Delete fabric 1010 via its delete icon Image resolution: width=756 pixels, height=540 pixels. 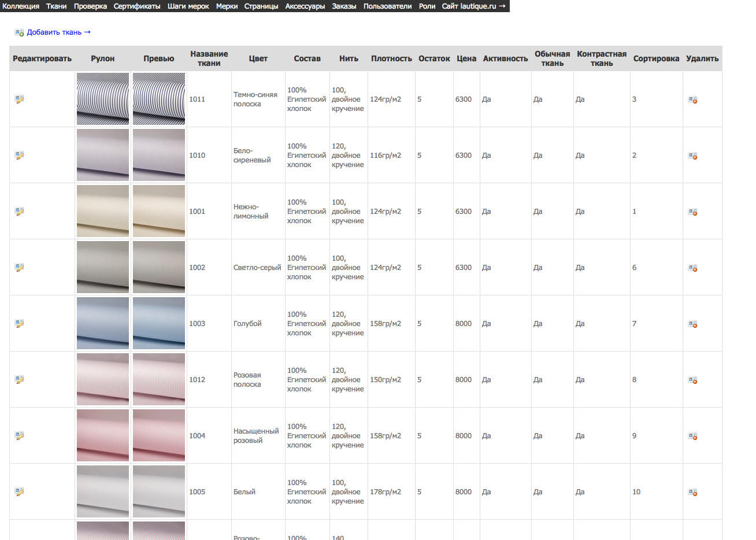click(692, 156)
